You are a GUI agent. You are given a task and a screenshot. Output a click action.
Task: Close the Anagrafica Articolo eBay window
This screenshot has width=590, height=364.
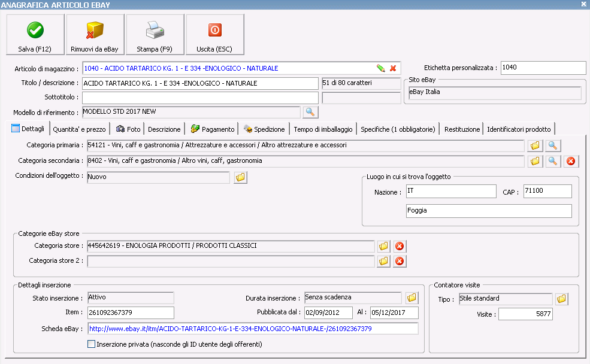[x=583, y=4]
